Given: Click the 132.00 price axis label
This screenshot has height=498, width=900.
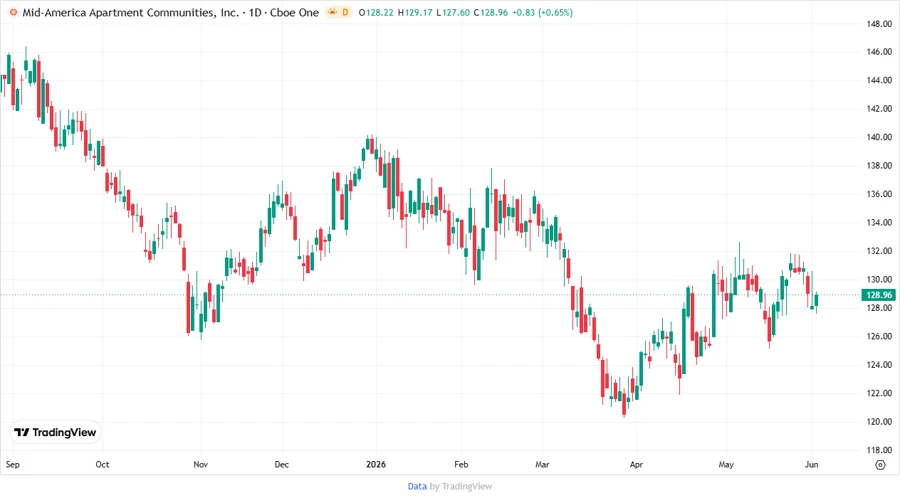Looking at the screenshot, I should (879, 251).
